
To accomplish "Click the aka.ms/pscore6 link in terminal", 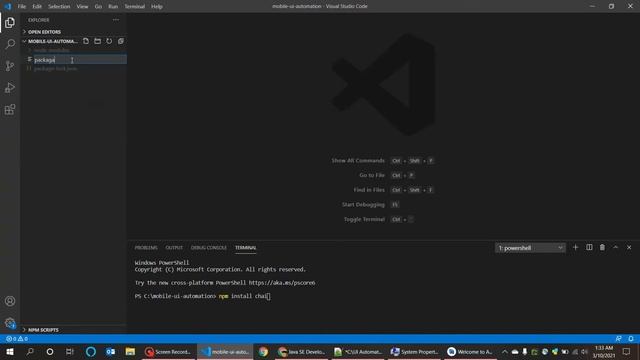I will (x=282, y=283).
